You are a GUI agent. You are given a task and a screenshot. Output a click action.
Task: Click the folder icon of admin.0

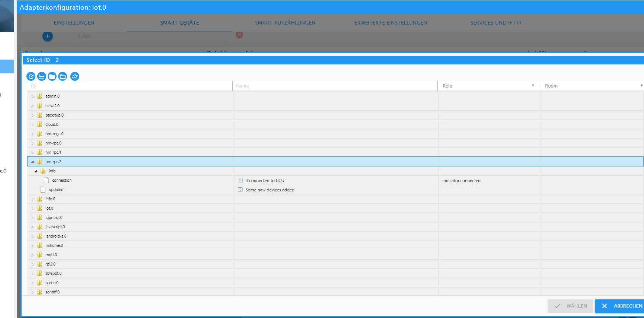(40, 96)
